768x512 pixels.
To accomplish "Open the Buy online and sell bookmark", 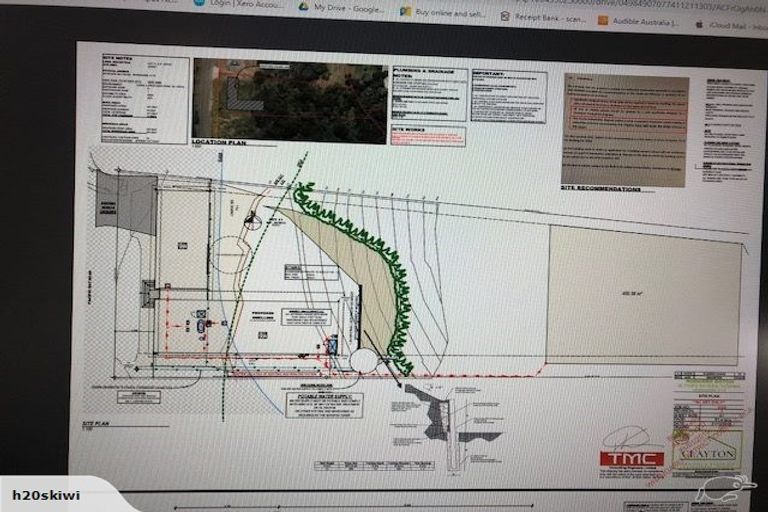I will click(450, 11).
